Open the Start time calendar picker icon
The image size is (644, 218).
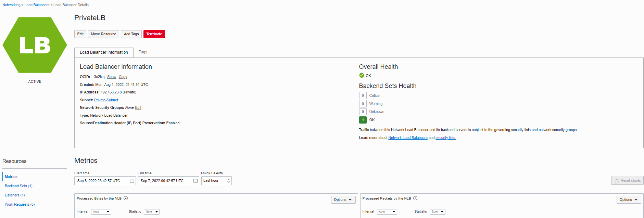pyautogui.click(x=132, y=181)
